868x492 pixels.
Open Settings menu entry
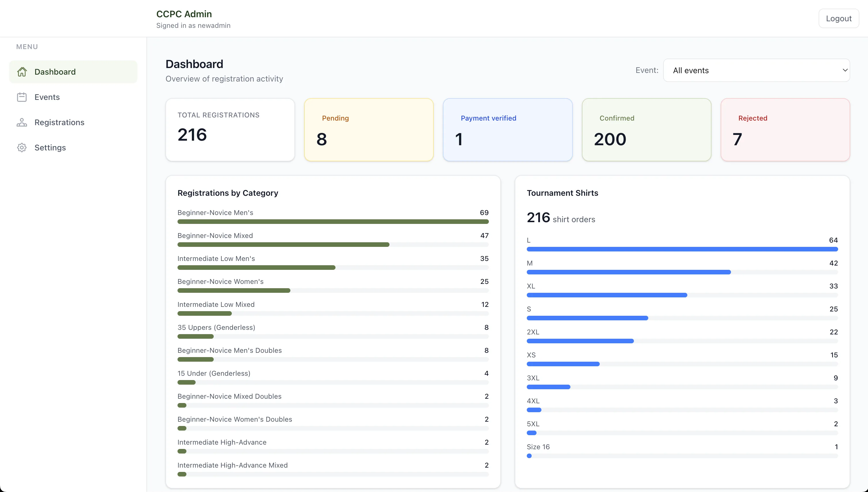[x=73, y=148]
